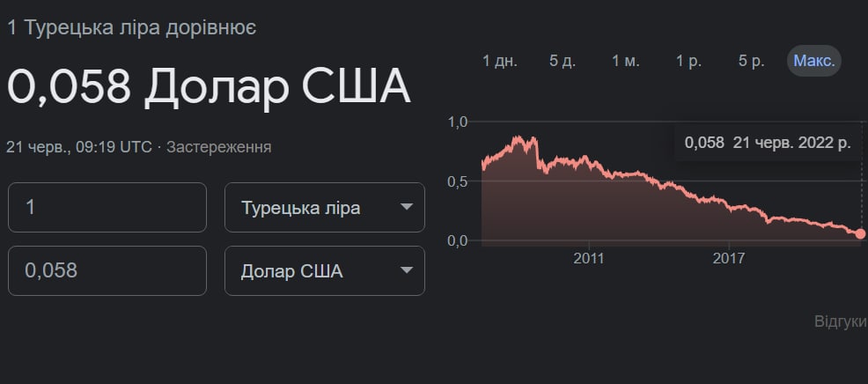Select the 5 д. time range
This screenshot has width=868, height=384.
[563, 61]
